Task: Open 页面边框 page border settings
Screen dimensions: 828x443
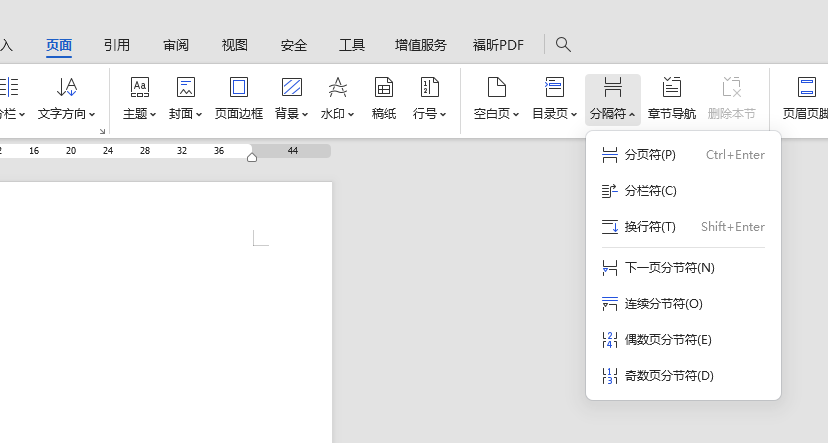Action: pos(239,99)
